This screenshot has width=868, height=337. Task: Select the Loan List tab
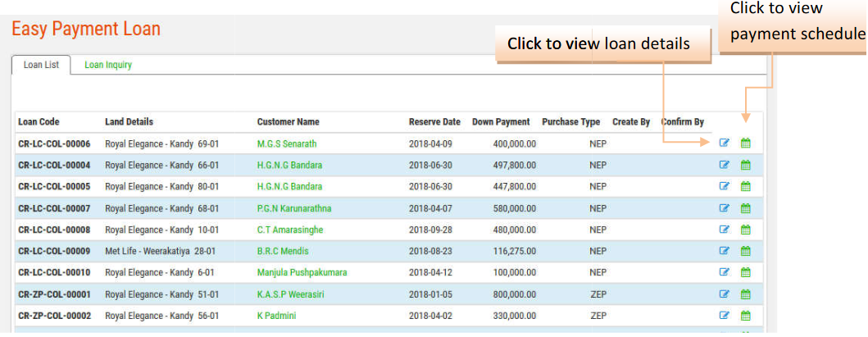(x=41, y=66)
